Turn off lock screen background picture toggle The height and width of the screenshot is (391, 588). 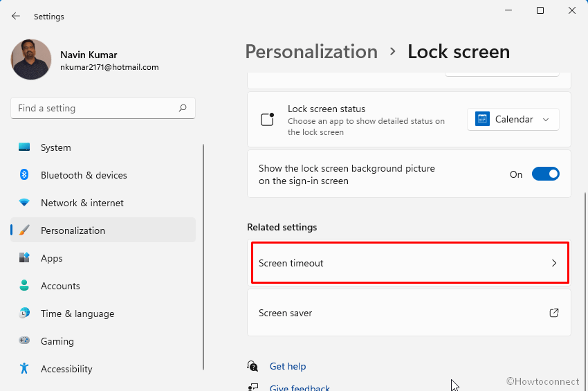point(546,174)
